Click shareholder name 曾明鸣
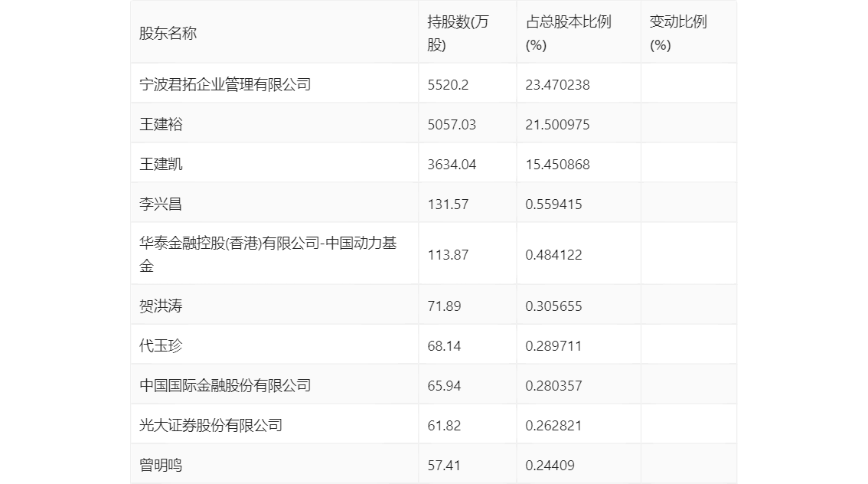 (x=161, y=465)
